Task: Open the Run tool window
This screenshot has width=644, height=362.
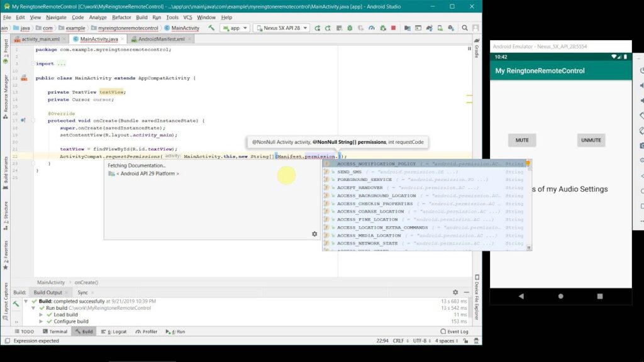Action: click(x=175, y=332)
